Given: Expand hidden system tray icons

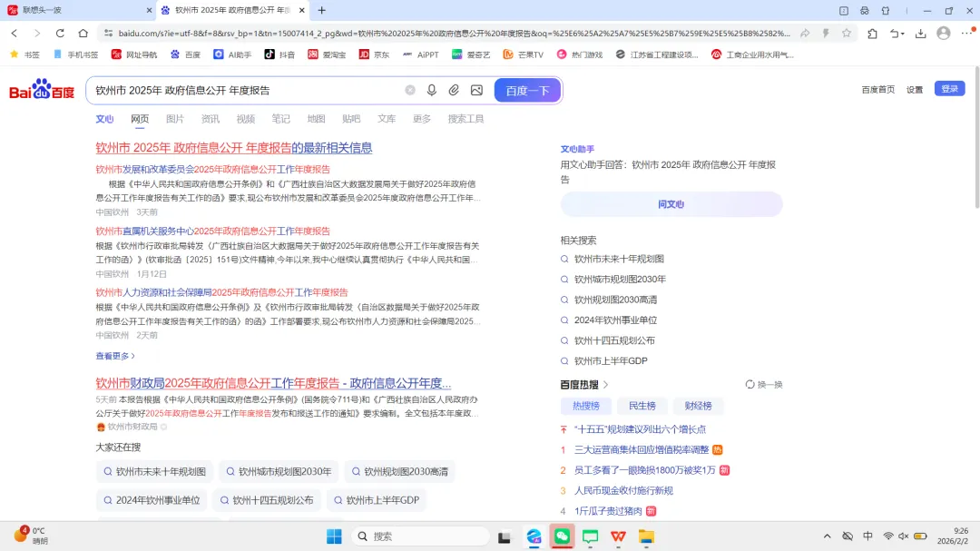Looking at the screenshot, I should click(x=827, y=536).
